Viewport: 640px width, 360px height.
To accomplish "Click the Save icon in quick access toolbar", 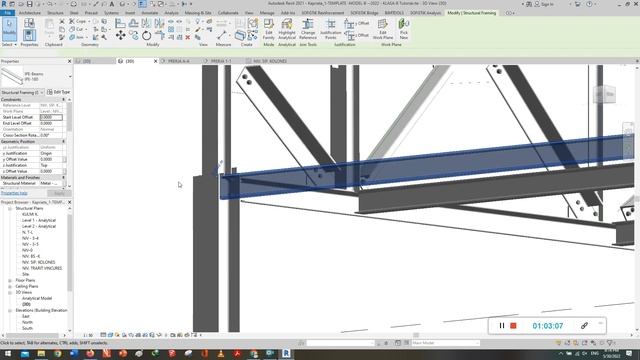I will [29, 4].
